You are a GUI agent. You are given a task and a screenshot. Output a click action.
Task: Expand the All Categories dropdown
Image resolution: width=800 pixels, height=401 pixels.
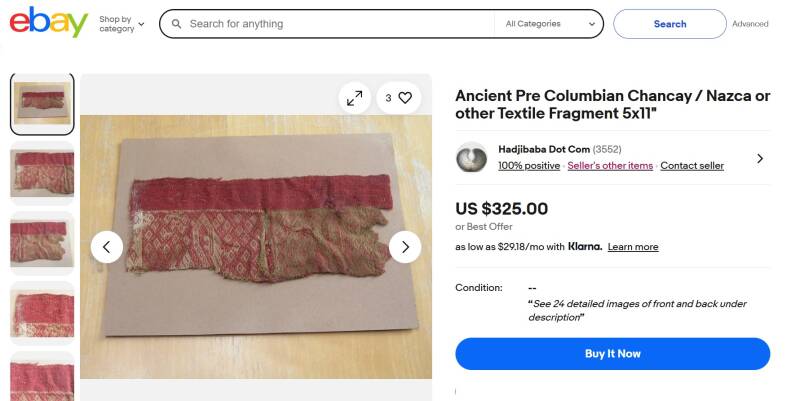[547, 24]
